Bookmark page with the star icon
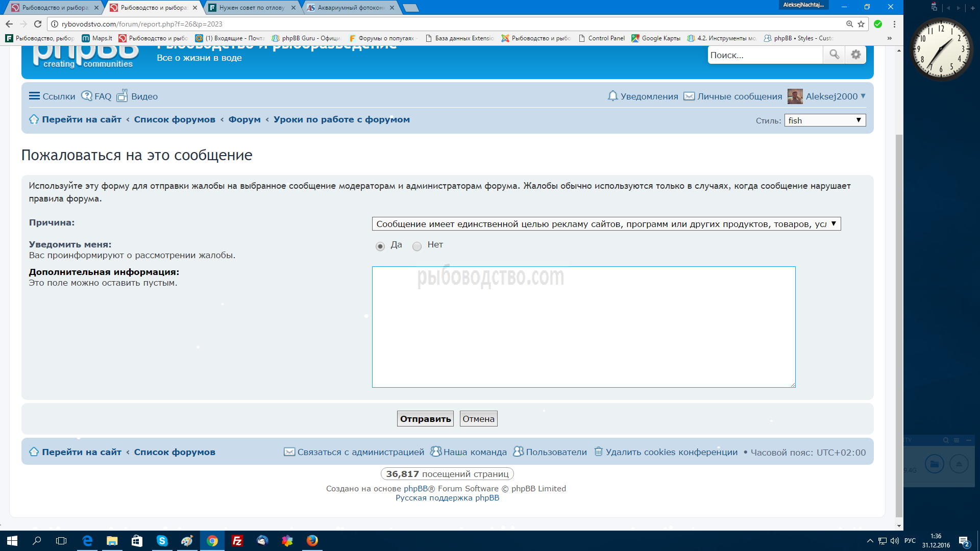Image resolution: width=980 pixels, height=551 pixels. (861, 24)
